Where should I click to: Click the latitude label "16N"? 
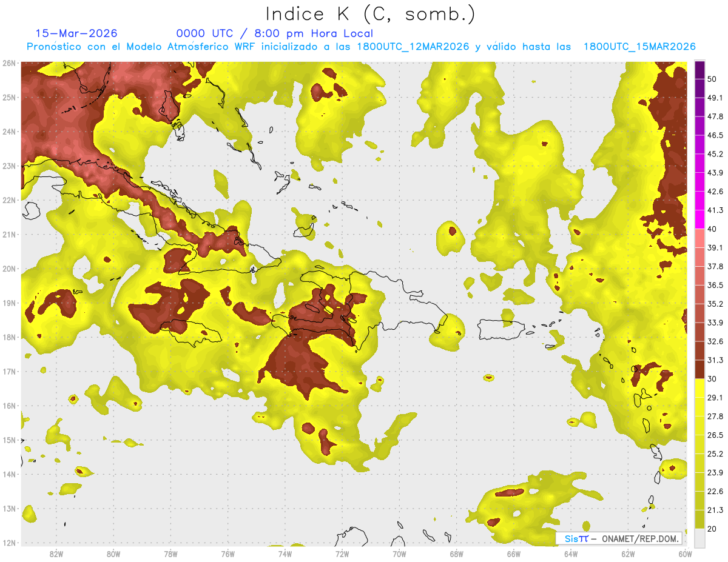click(x=9, y=406)
